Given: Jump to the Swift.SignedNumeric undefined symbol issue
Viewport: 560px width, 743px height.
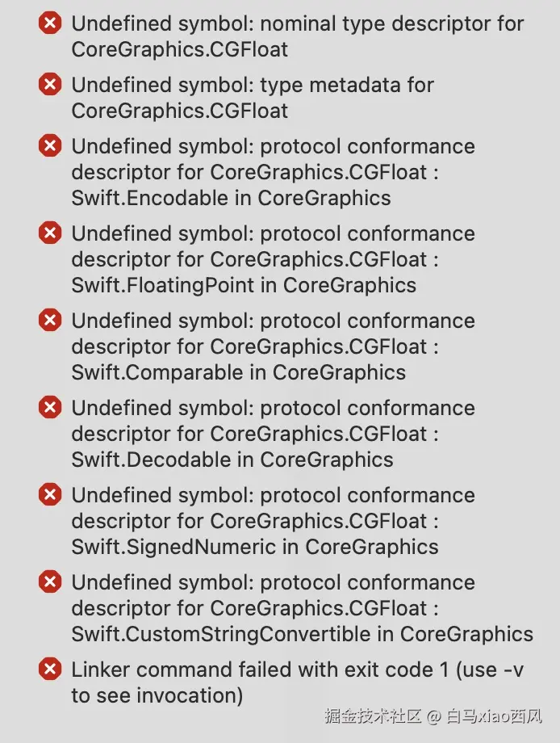Looking at the screenshot, I should tap(273, 521).
